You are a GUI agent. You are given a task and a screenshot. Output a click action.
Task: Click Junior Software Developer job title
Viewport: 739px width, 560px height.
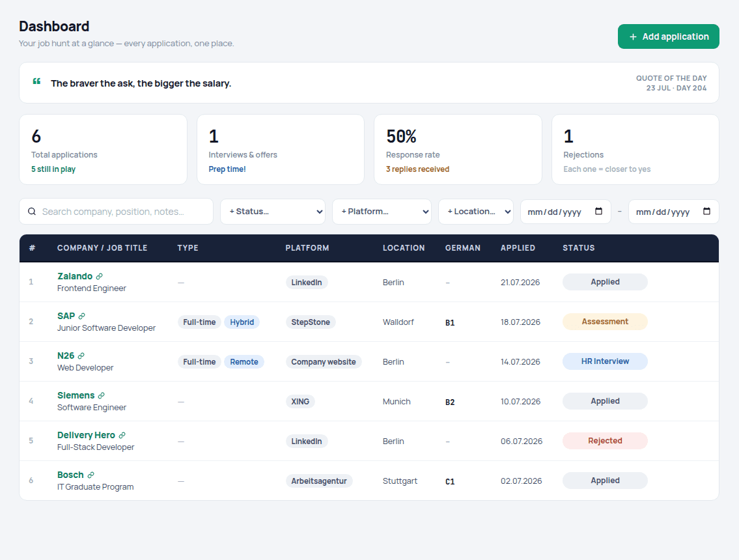click(x=107, y=328)
